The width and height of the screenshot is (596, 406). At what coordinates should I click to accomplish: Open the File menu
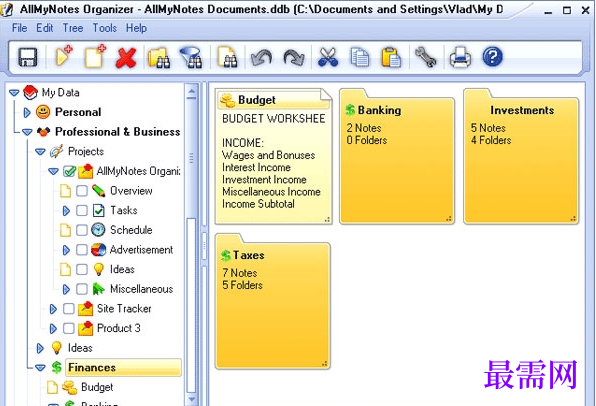pyautogui.click(x=19, y=28)
